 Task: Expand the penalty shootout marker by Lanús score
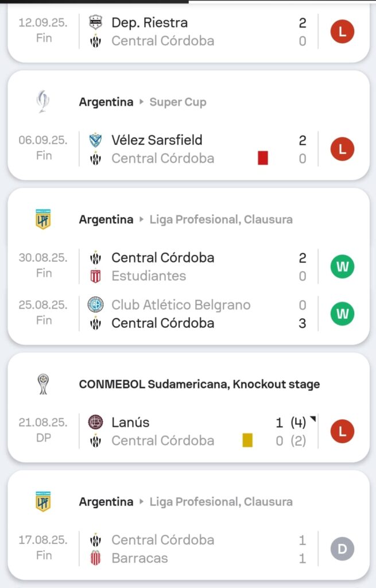[x=313, y=420]
